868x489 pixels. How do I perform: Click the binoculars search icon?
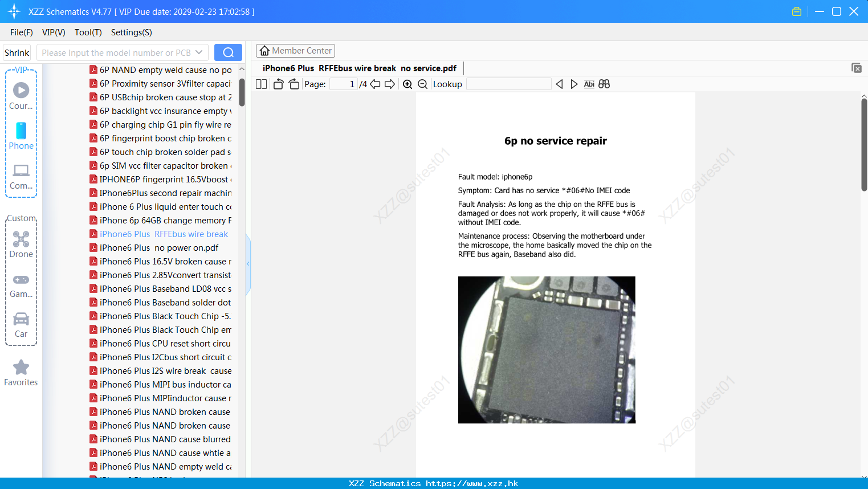tap(604, 84)
